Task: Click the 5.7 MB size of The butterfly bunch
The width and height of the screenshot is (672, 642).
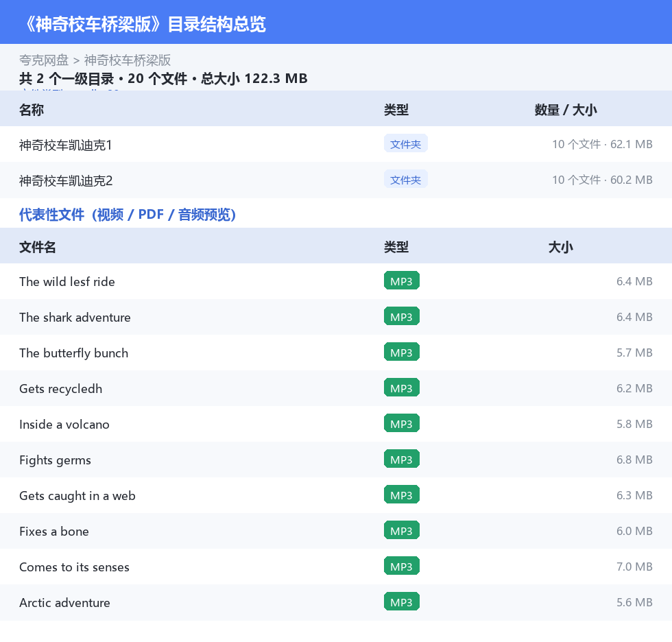Action: coord(634,353)
